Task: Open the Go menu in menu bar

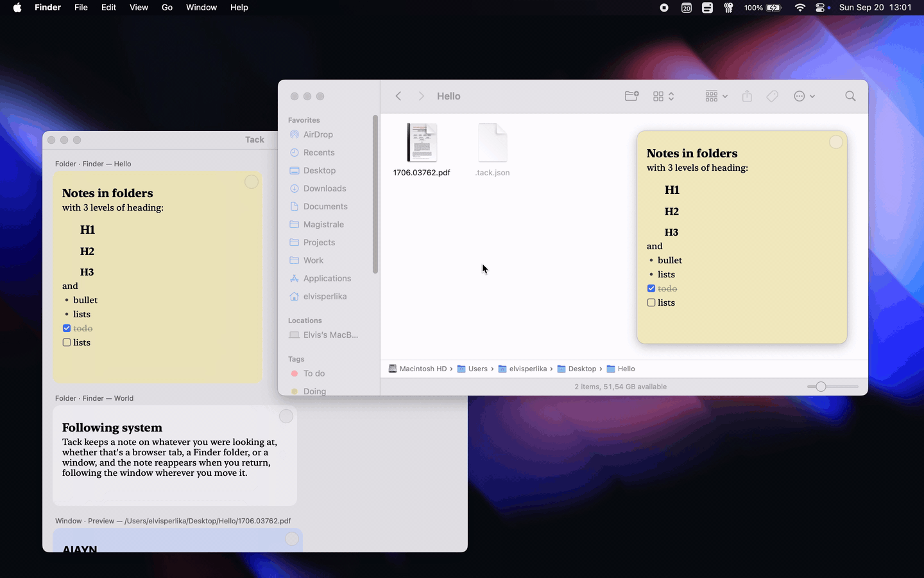Action: point(167,8)
